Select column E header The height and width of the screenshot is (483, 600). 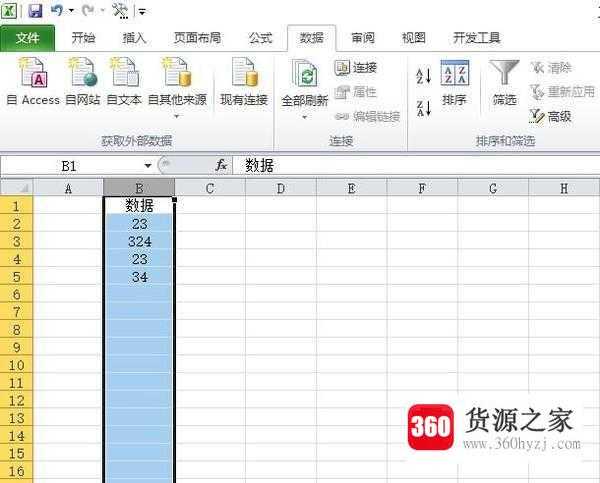coord(352,188)
